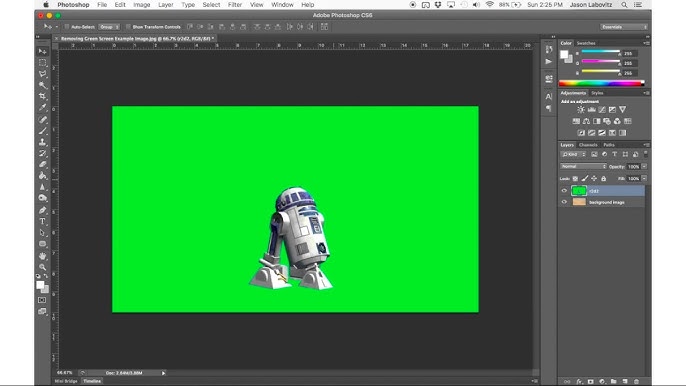Toggle lock all padlock

603,179
